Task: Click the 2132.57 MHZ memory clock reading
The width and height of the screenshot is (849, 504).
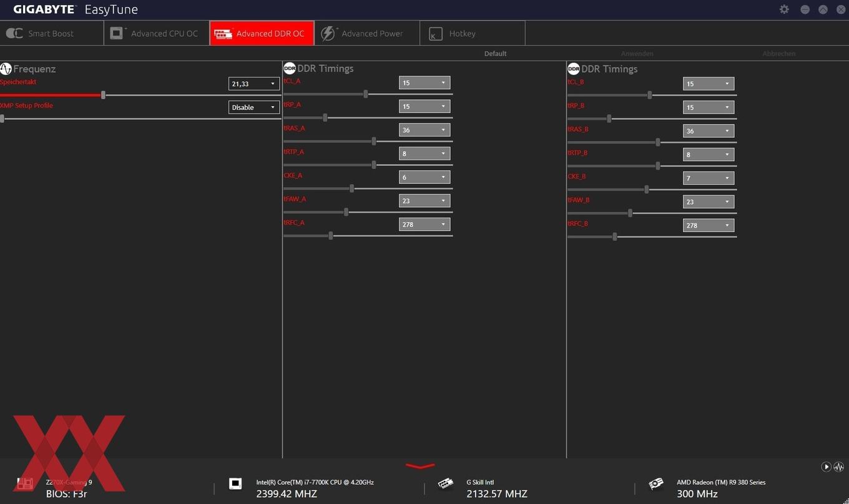Action: click(497, 494)
